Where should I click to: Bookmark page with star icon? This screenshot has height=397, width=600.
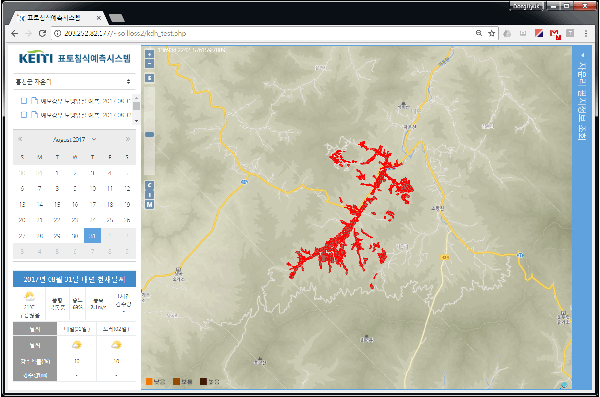click(x=492, y=34)
